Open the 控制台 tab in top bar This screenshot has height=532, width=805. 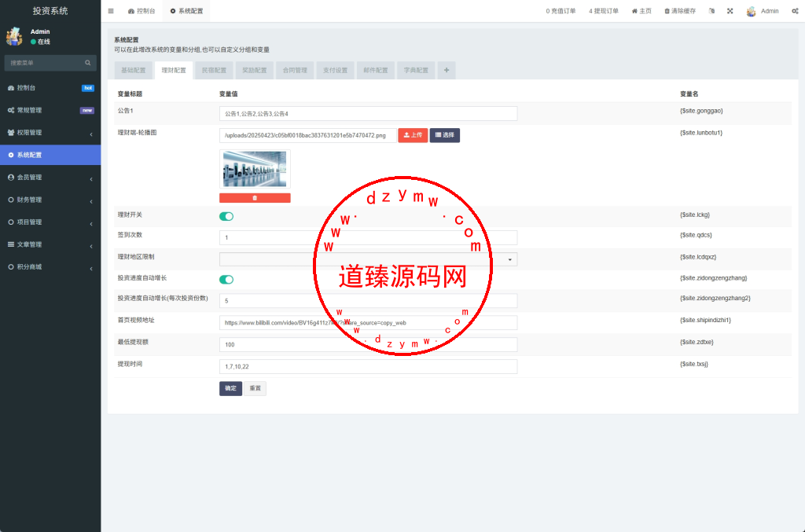(142, 11)
